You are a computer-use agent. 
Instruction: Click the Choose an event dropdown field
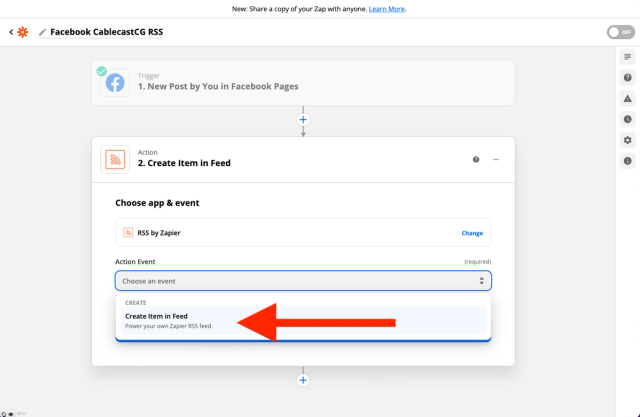point(303,281)
